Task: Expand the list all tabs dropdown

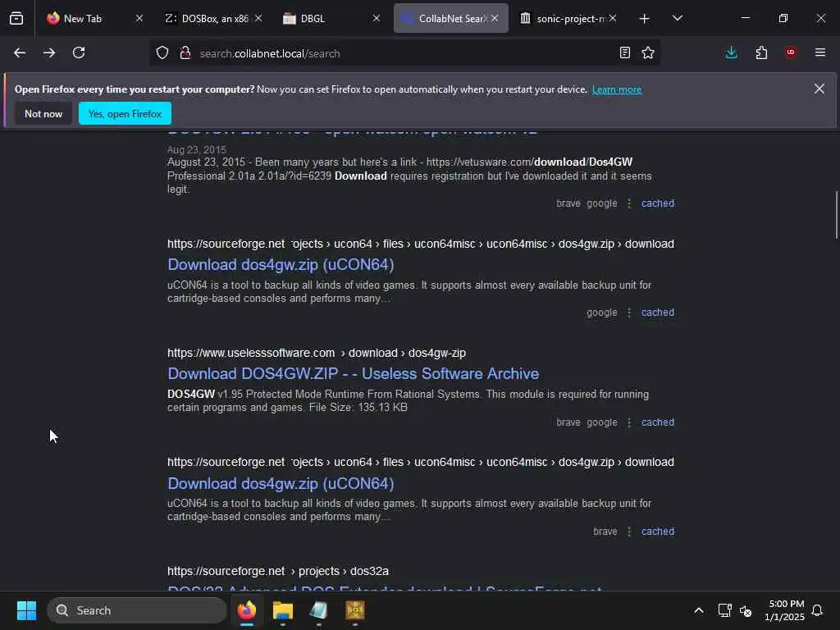Action: point(677,18)
